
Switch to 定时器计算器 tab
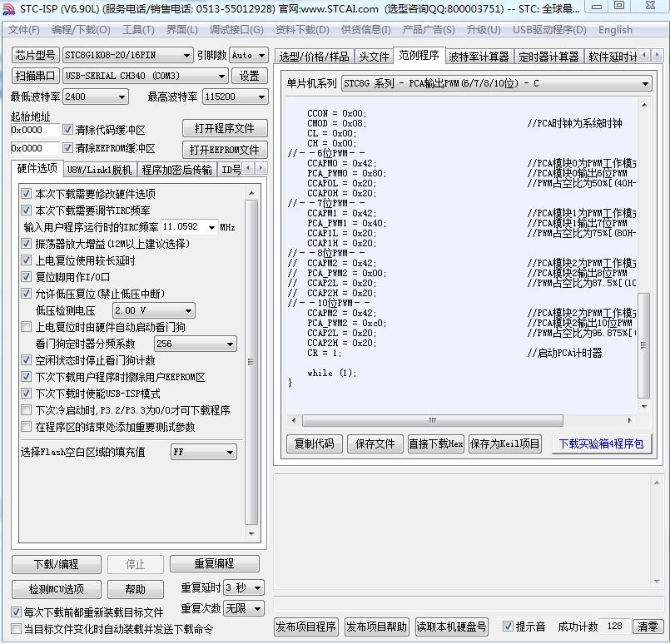click(x=548, y=57)
